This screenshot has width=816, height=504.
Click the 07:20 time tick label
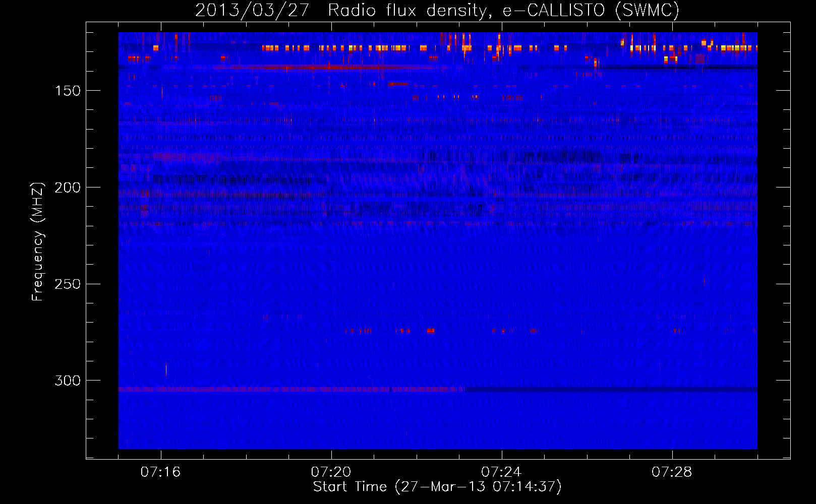pos(331,472)
